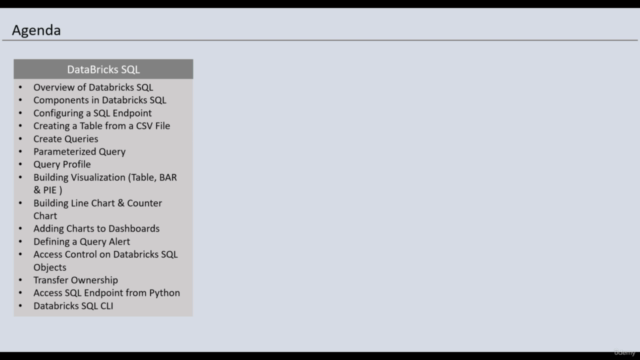Click 'Adding Charts to Dashboards' bullet
The height and width of the screenshot is (360, 640).
[x=96, y=229]
